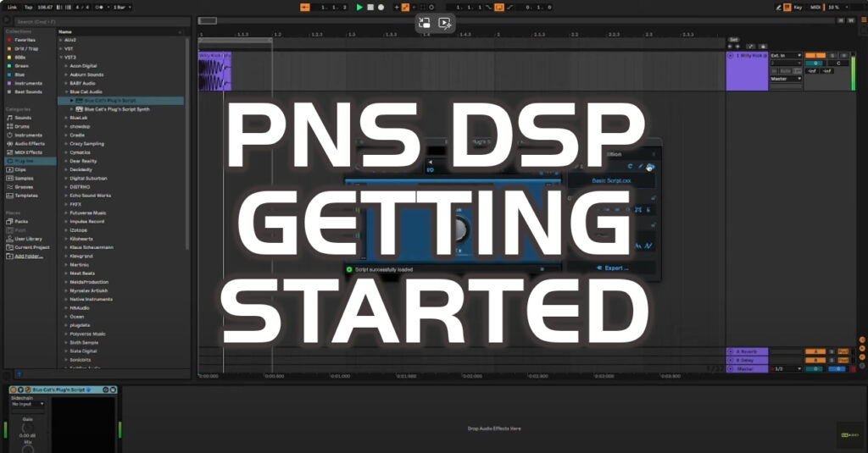Open the MIDI Effects category

(28, 152)
